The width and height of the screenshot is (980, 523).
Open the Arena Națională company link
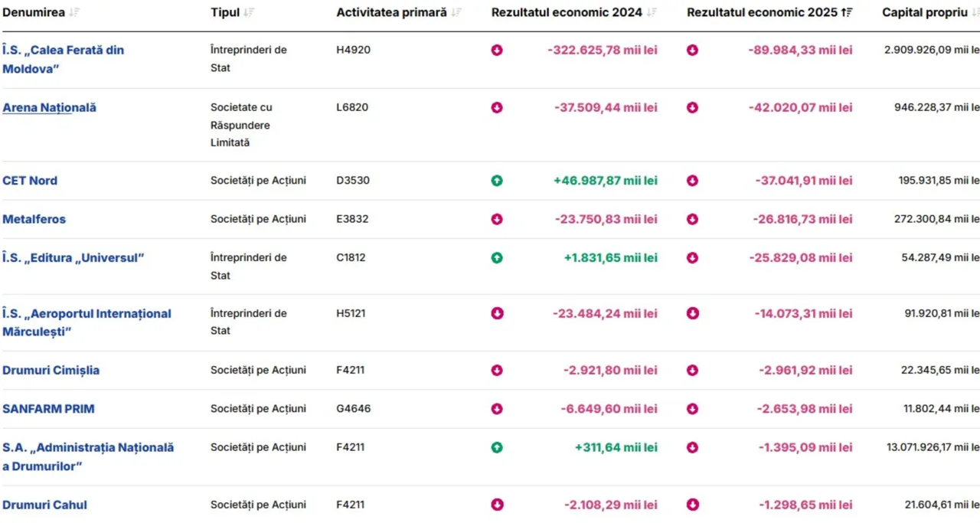[50, 108]
